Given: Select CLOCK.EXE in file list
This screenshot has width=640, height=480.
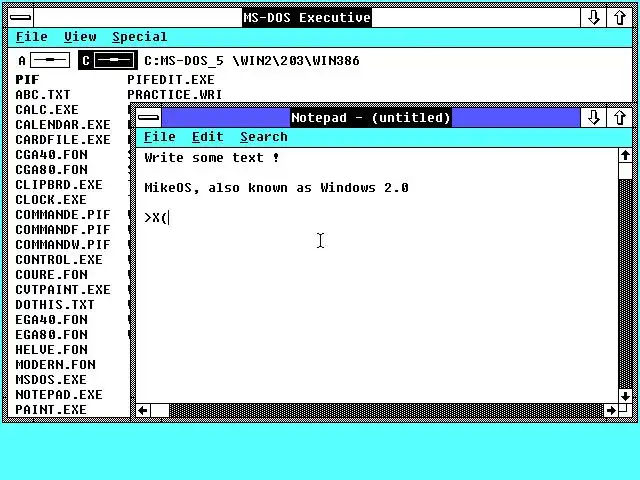Looking at the screenshot, I should 51,200.
